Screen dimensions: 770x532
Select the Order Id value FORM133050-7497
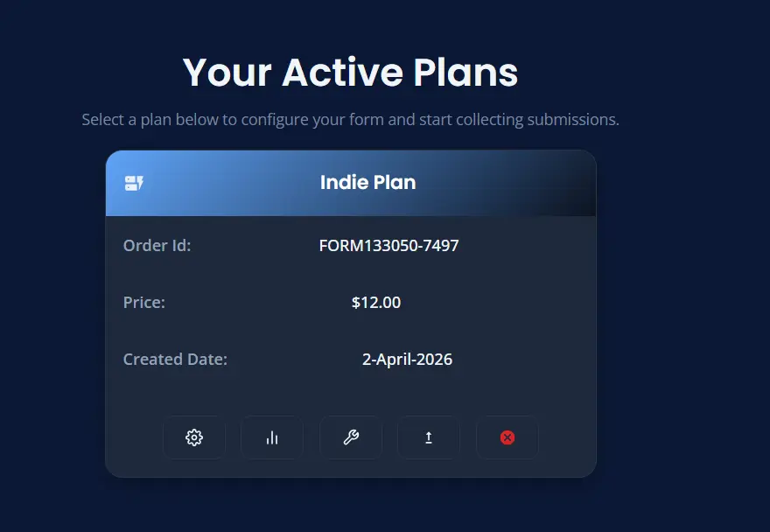point(389,246)
